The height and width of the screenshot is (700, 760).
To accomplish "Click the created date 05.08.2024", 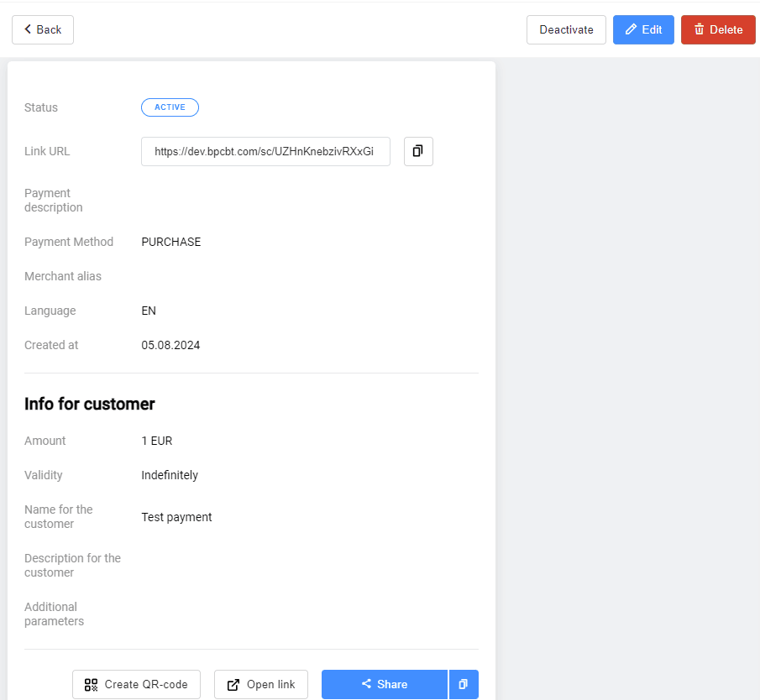I will tap(170, 345).
